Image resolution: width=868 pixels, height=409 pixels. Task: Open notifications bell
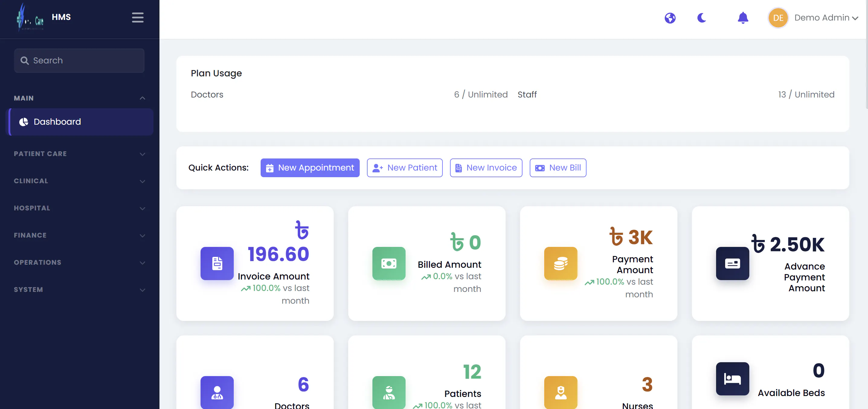[x=743, y=18]
